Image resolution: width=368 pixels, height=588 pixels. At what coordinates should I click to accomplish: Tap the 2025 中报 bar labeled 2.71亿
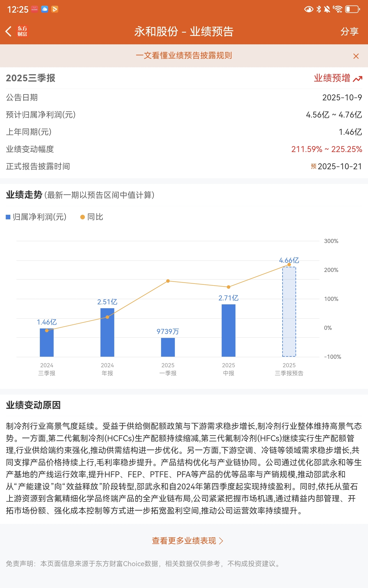click(229, 331)
